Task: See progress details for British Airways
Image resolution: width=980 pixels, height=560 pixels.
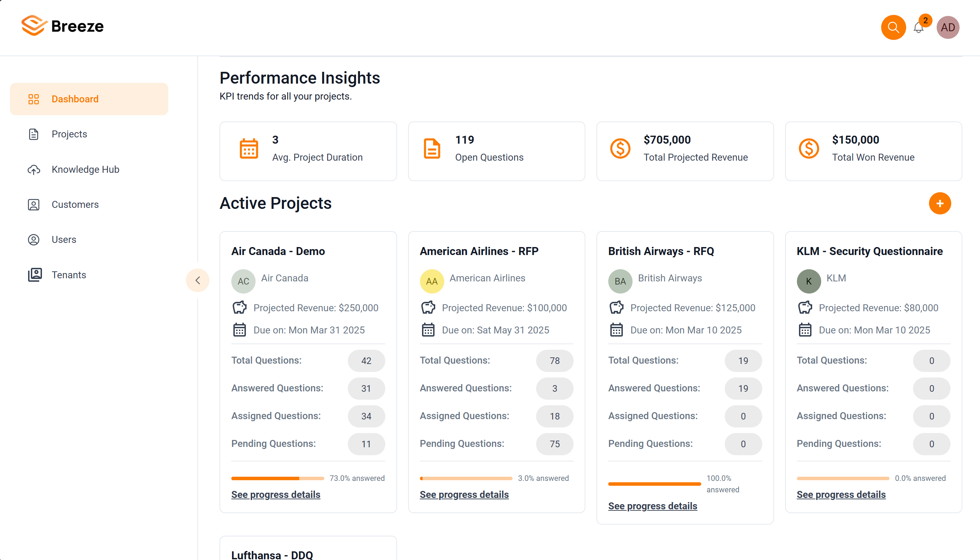Action: tap(652, 506)
